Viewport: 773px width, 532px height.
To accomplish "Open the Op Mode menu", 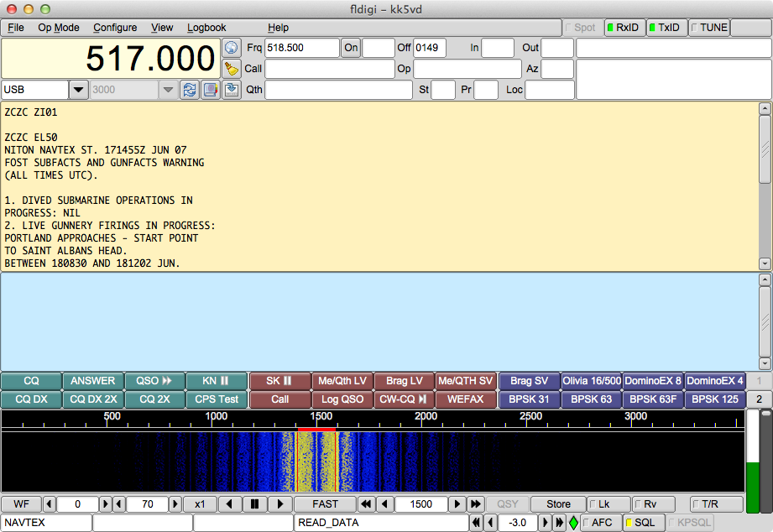I will coord(59,28).
